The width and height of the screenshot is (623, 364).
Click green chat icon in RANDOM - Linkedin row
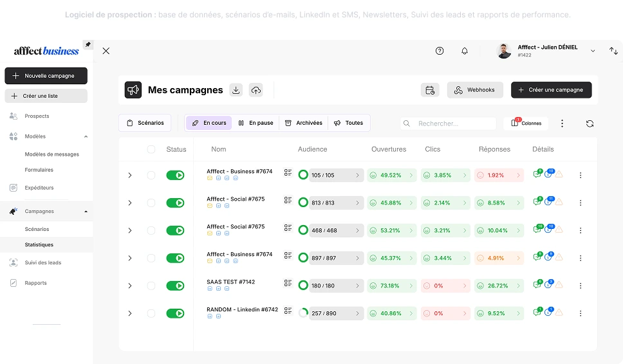[537, 312]
